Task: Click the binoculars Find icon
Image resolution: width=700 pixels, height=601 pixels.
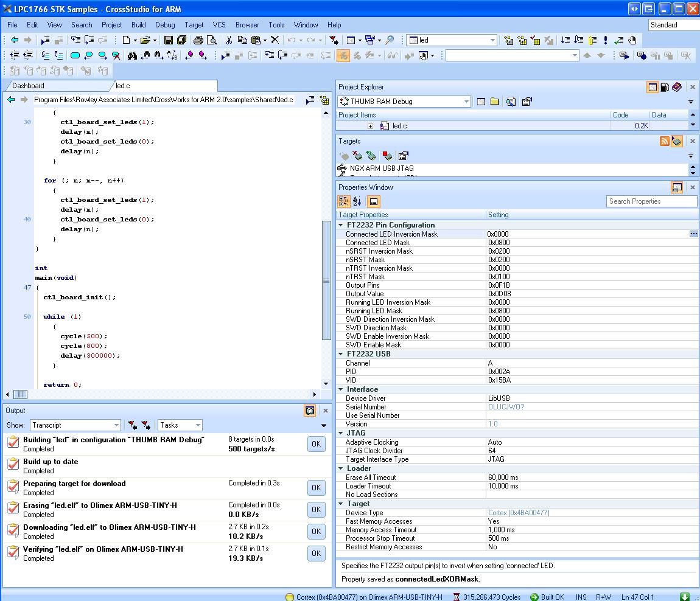Action: [x=132, y=55]
